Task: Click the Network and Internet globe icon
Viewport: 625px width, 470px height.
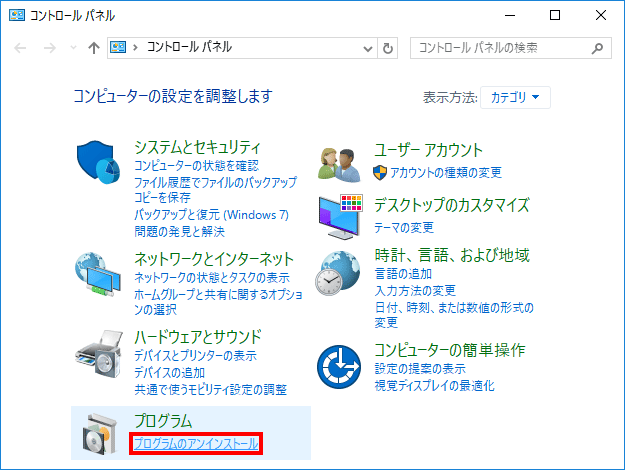Action: pos(98,275)
